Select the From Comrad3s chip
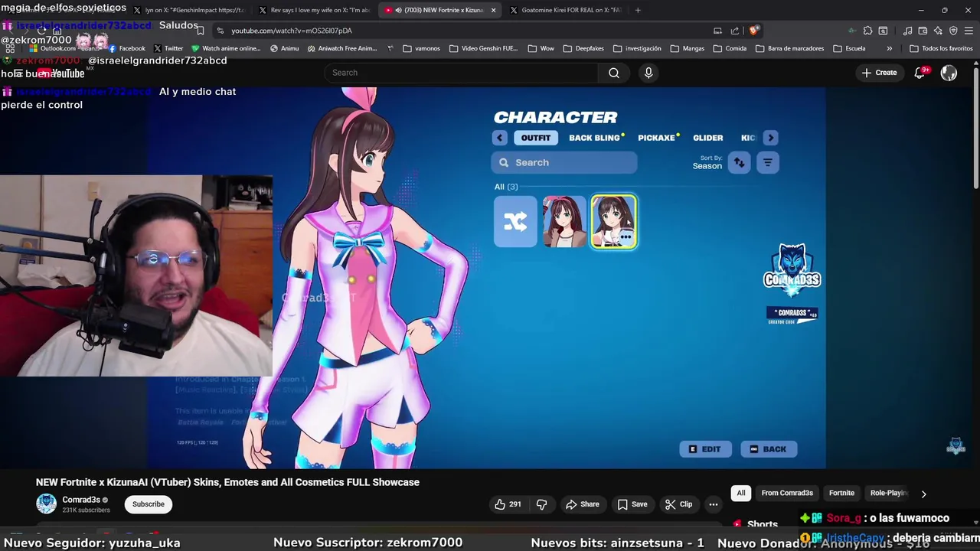This screenshot has height=551, width=980. click(787, 493)
